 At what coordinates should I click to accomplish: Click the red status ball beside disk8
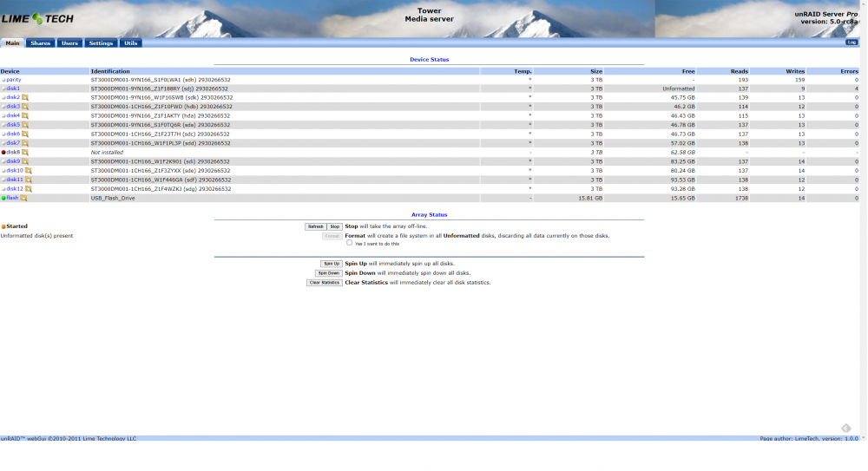pos(3,152)
